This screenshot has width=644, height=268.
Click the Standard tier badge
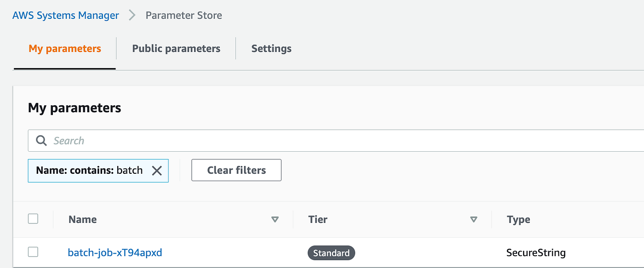331,253
